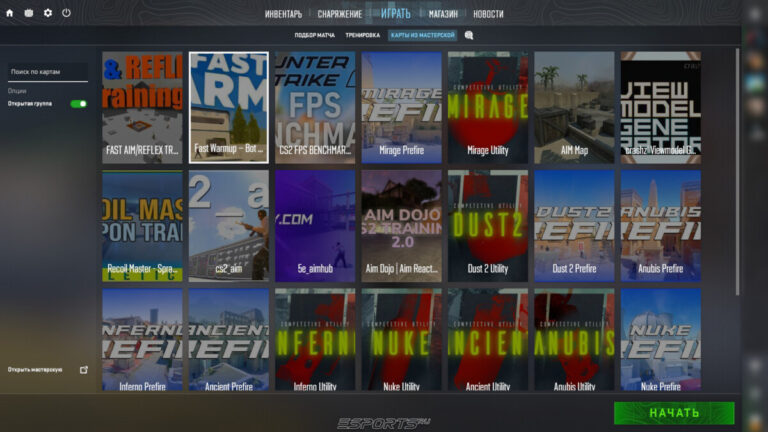Open the НОВОСТИ menu
Screen dimensions: 768x432
tap(488, 14)
